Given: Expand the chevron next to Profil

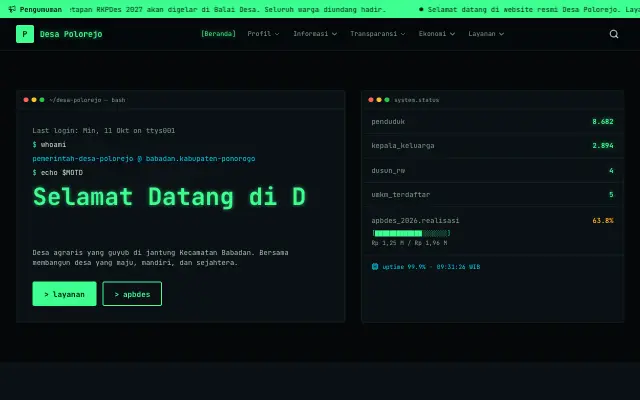Looking at the screenshot, I should coord(277,34).
